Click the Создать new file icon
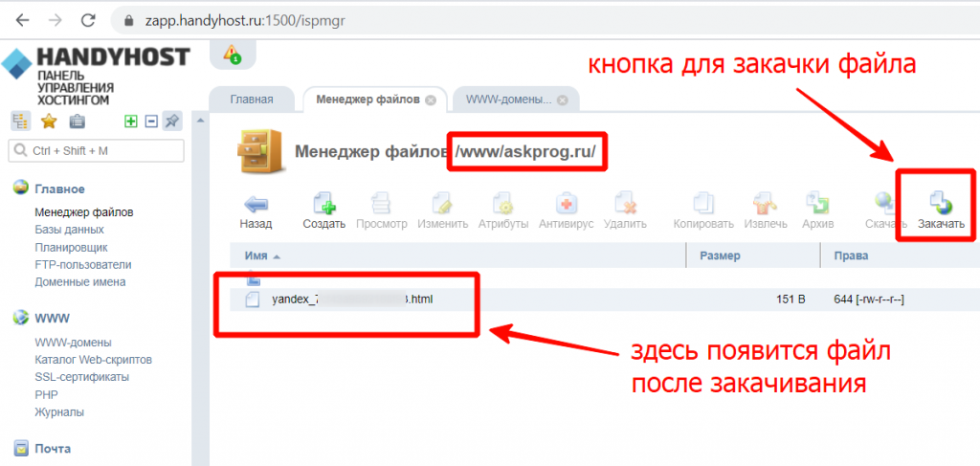Viewport: 980px width, 466px height. click(x=323, y=203)
